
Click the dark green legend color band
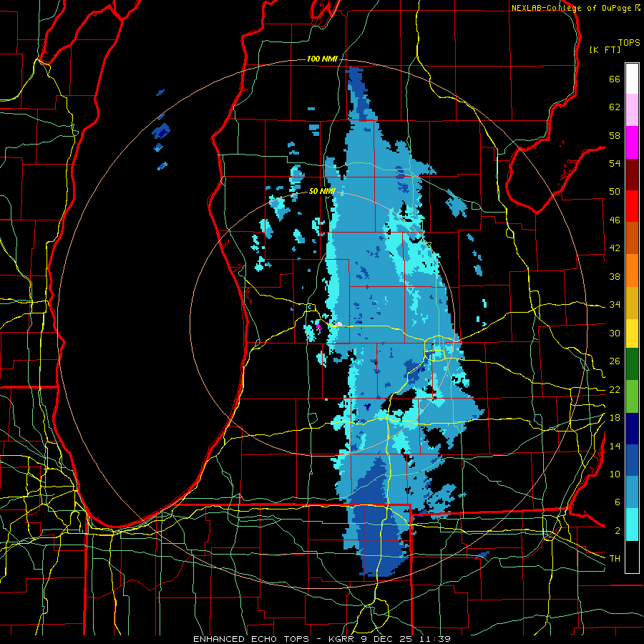632,364
